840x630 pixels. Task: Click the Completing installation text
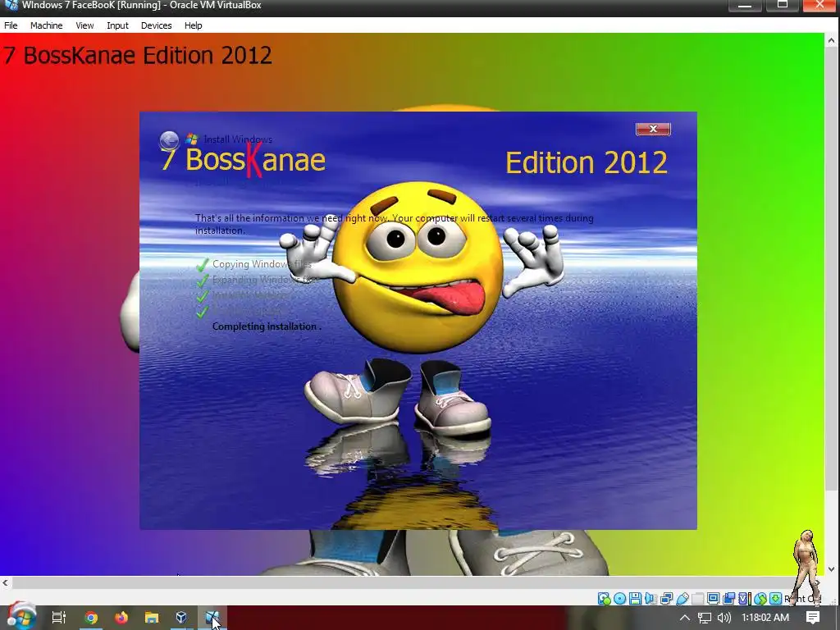click(267, 326)
